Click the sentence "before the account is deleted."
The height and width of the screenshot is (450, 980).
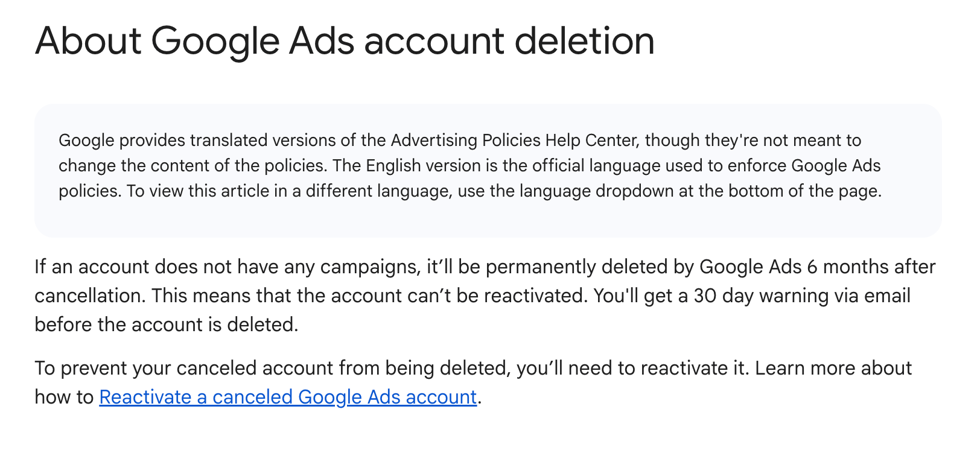[167, 325]
